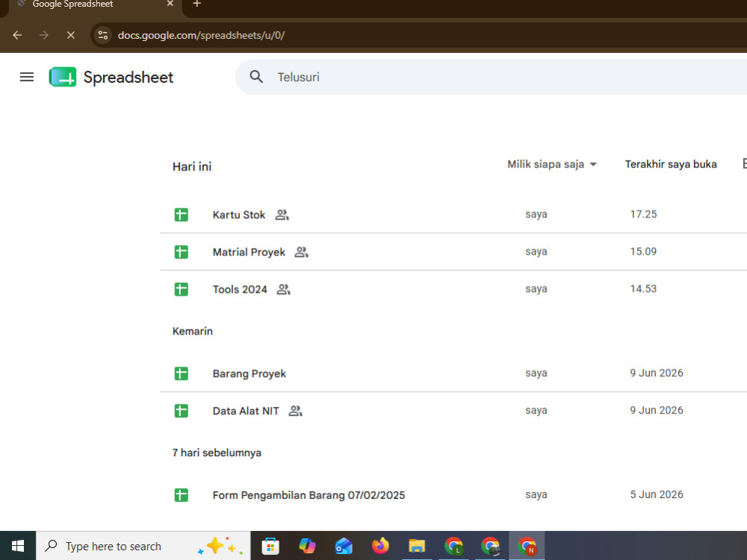Click the Hari ini section heading
The width and height of the screenshot is (747, 560).
(192, 167)
